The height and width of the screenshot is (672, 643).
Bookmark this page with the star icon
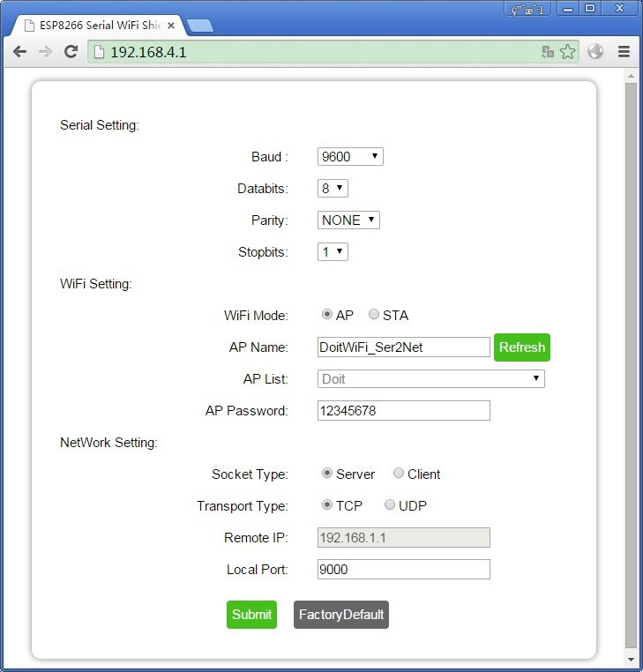tap(567, 52)
